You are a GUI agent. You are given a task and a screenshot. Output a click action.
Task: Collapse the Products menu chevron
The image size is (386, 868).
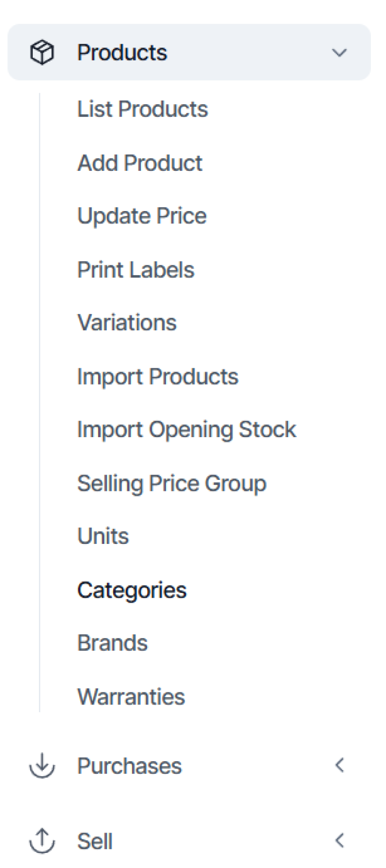click(340, 53)
